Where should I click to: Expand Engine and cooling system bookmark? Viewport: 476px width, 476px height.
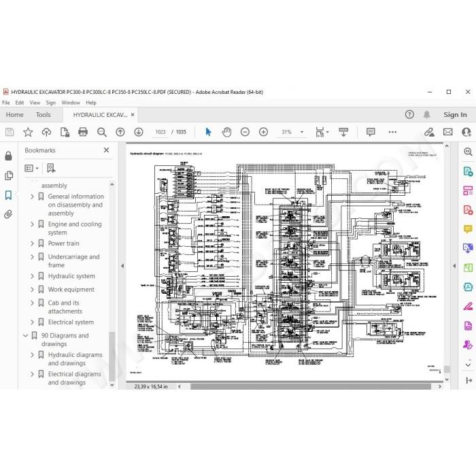32,224
